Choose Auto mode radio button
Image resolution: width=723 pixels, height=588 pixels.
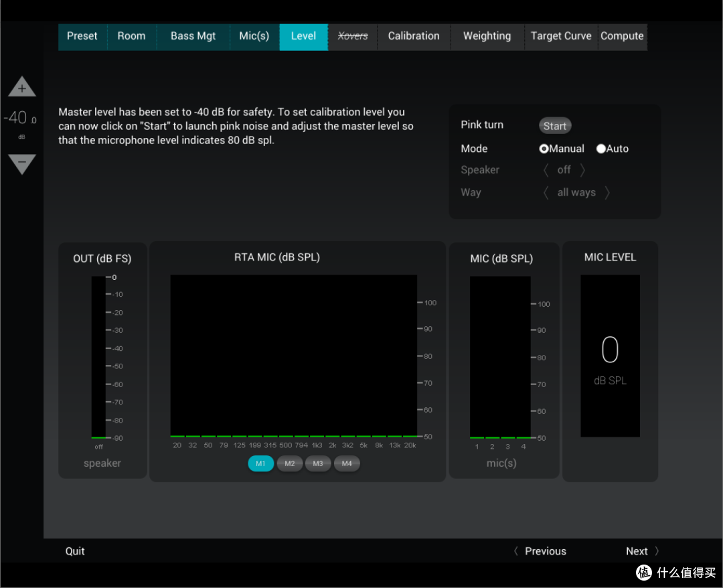click(x=600, y=149)
